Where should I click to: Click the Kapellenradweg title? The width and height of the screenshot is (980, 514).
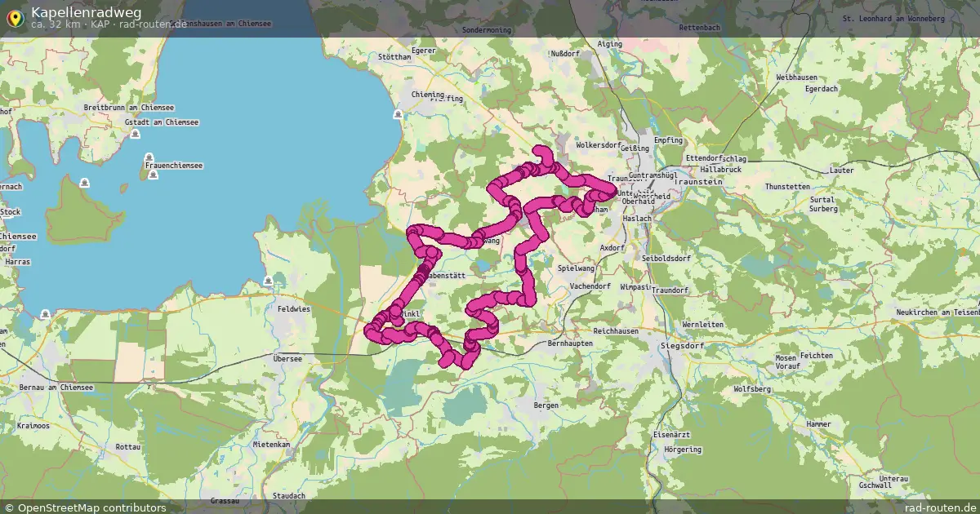(x=86, y=11)
